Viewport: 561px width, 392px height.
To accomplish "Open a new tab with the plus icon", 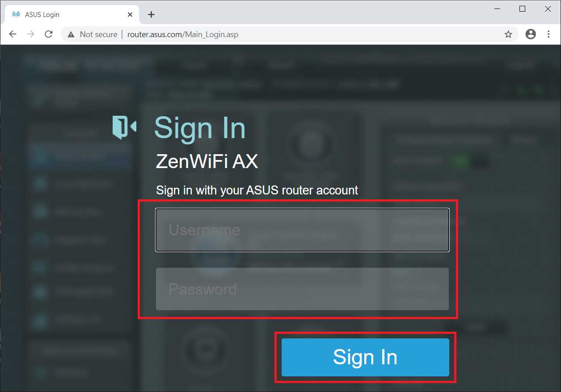I will pyautogui.click(x=151, y=14).
